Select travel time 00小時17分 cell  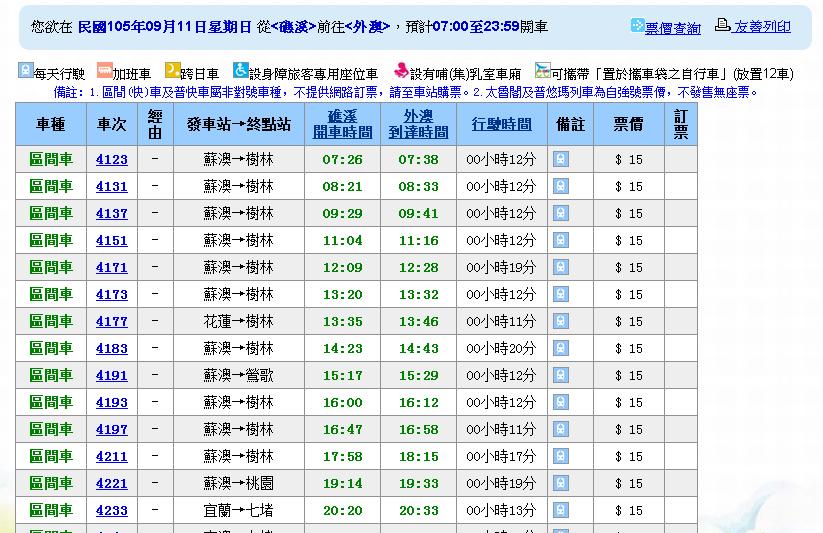pos(502,457)
